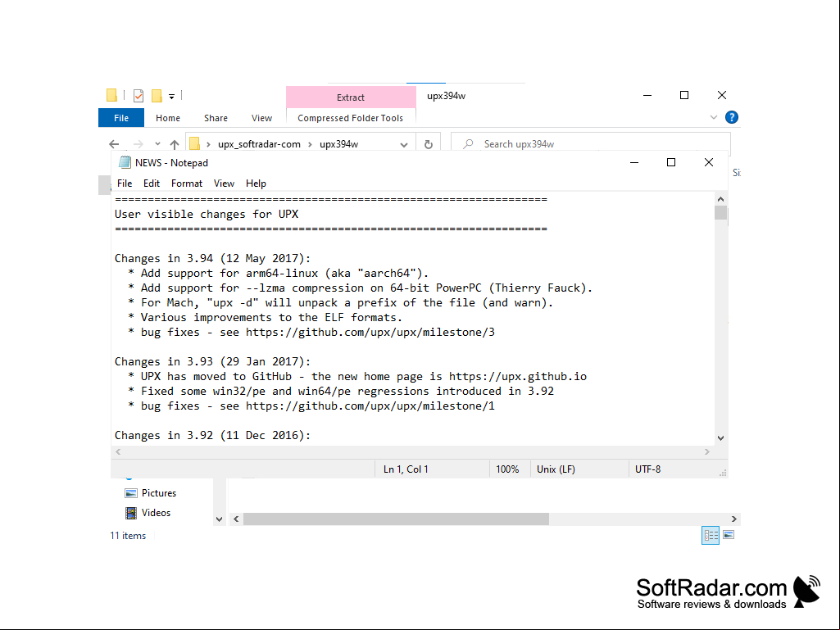The image size is (840, 630).
Task: Click the upx394w breadcrumb segment
Action: tap(339, 144)
